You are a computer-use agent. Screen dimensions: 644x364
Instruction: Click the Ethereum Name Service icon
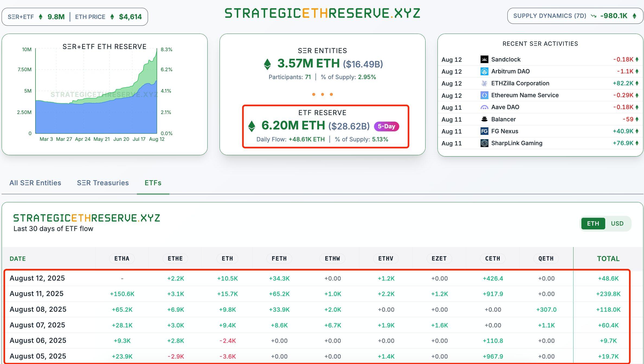point(484,95)
